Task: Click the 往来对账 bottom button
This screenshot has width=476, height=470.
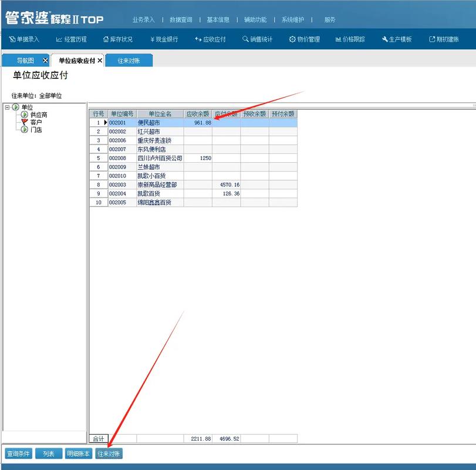Action: pos(109,454)
